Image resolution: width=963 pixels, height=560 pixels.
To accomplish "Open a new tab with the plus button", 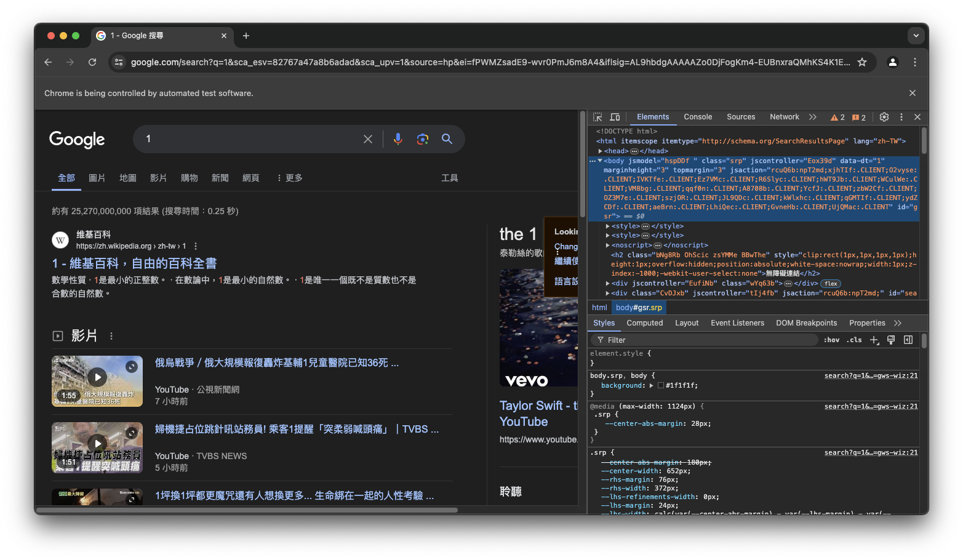I will (246, 36).
